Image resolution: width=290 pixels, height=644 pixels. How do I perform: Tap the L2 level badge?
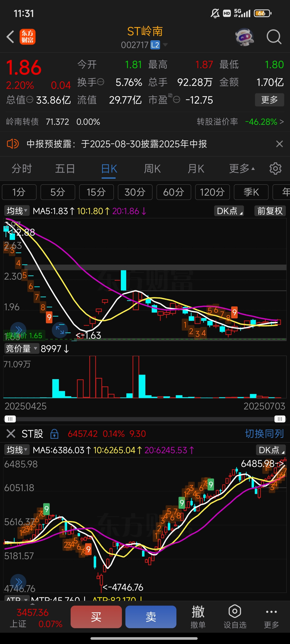(155, 45)
